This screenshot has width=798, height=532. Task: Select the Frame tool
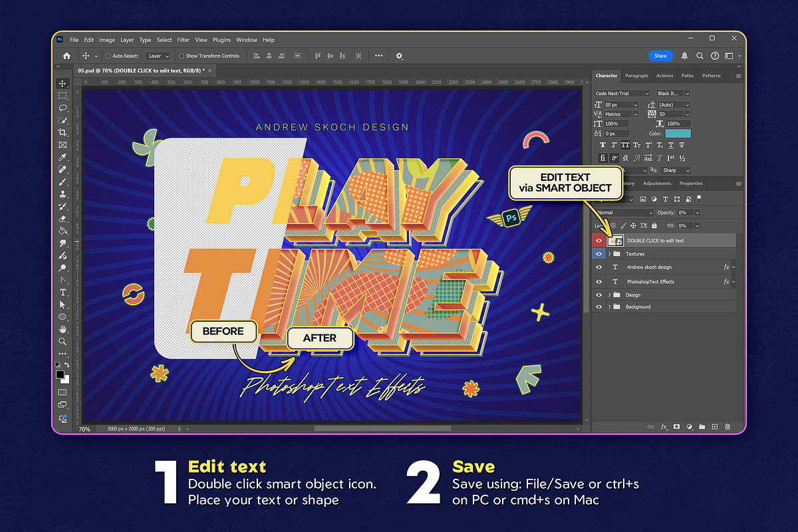point(63,145)
